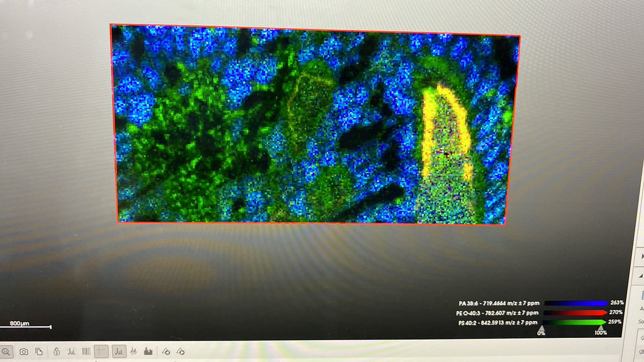Open the solid histogram chart icon

coord(148,352)
